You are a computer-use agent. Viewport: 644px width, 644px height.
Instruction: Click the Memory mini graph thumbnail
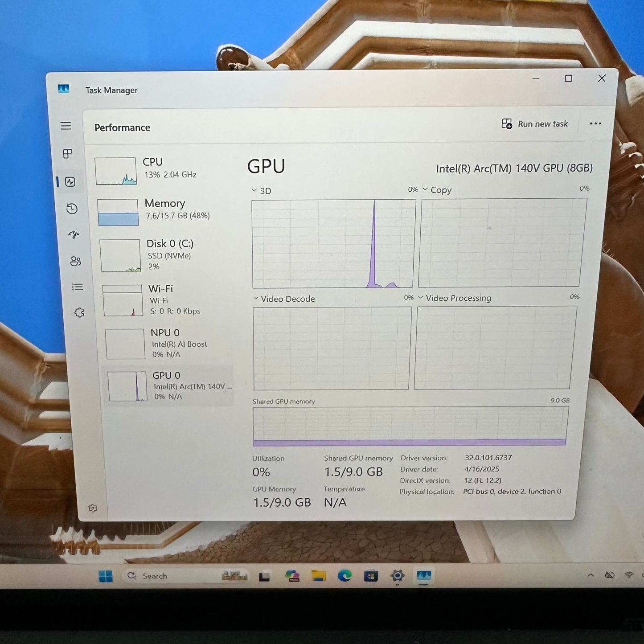coord(118,212)
